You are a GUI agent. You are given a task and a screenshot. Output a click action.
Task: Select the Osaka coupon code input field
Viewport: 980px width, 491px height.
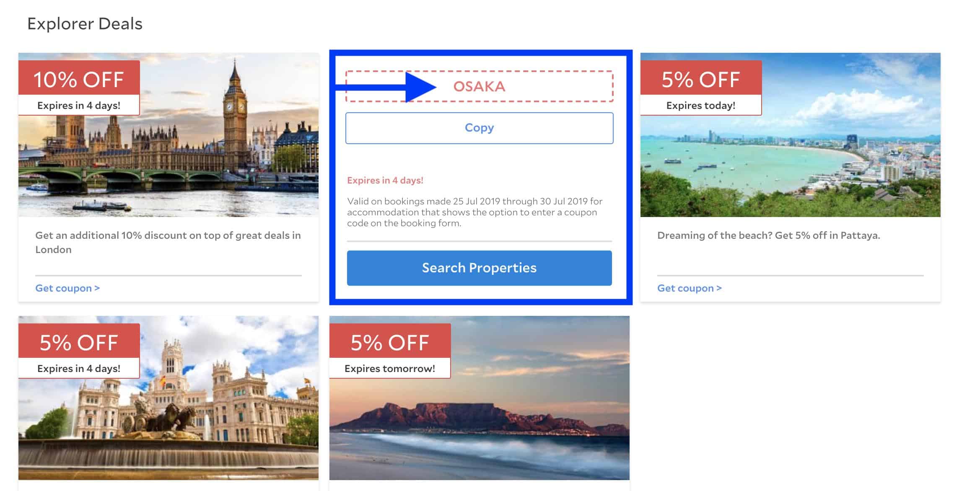[x=479, y=86]
